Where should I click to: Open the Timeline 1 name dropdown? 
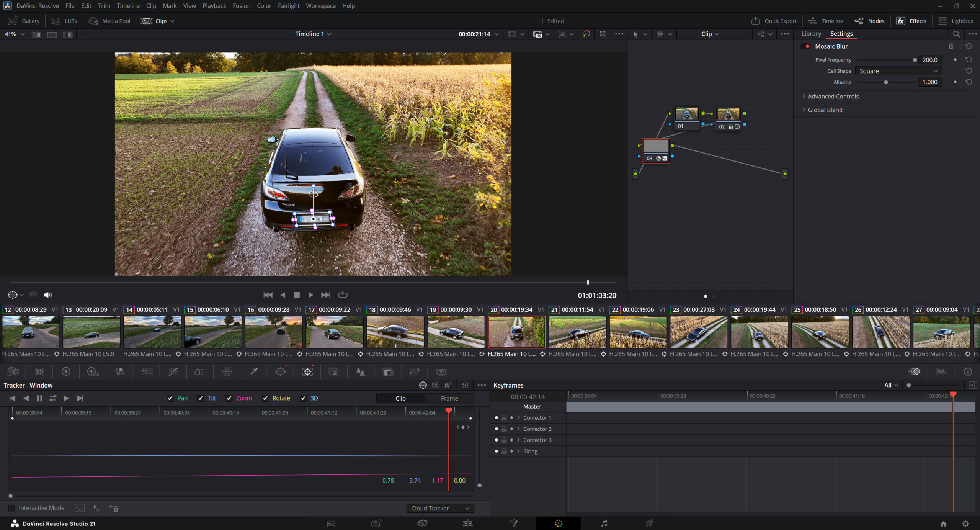tap(313, 34)
